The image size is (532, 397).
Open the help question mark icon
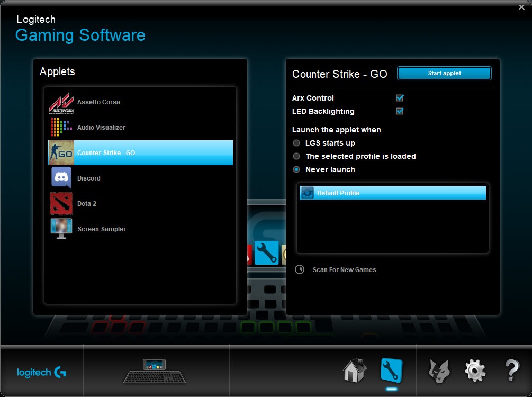click(512, 371)
